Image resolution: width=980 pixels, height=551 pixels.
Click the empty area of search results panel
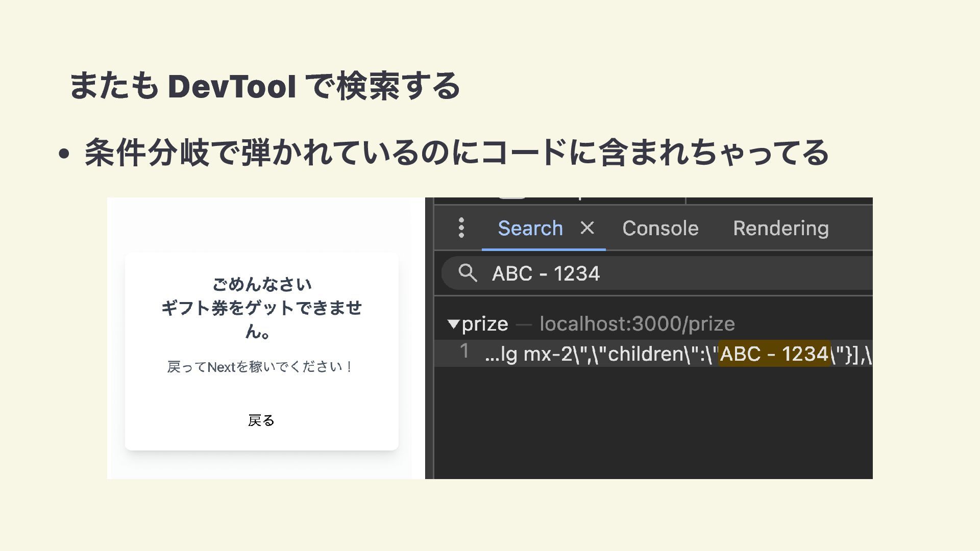click(653, 423)
